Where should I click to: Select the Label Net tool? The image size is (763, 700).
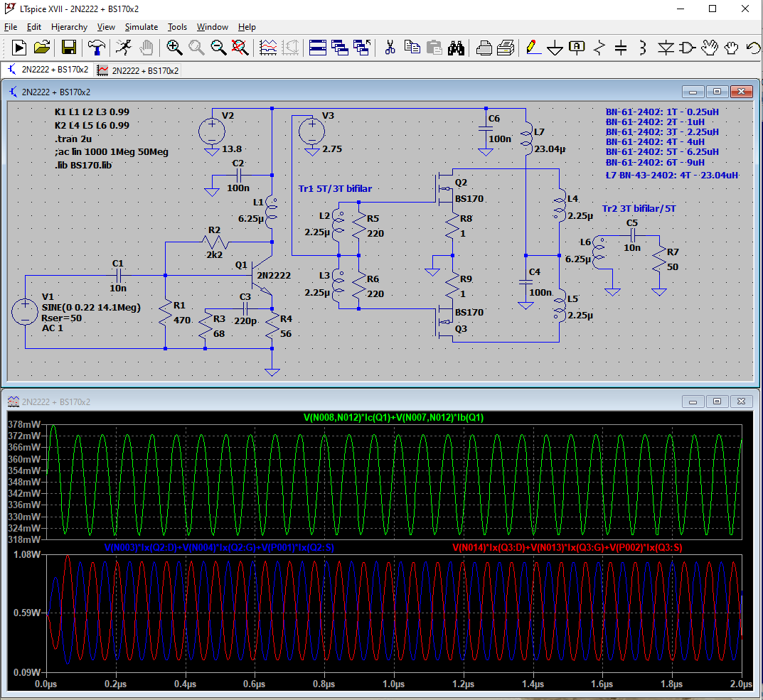pos(577,48)
